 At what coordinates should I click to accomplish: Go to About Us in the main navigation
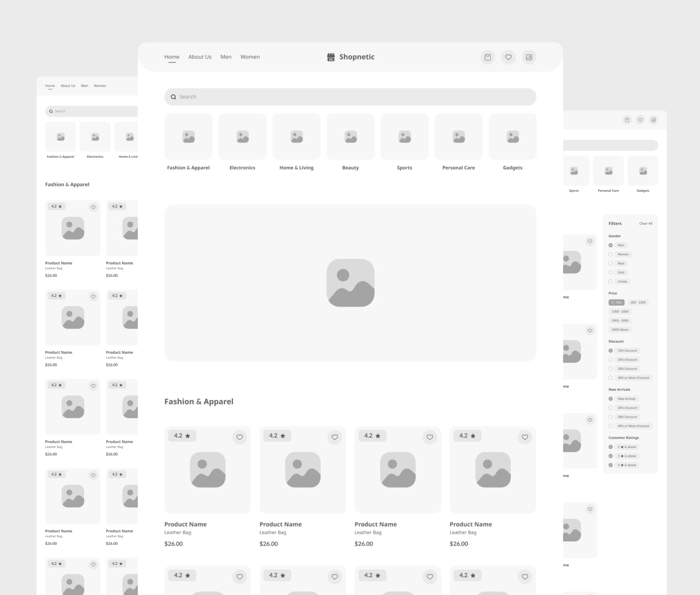[x=200, y=57]
